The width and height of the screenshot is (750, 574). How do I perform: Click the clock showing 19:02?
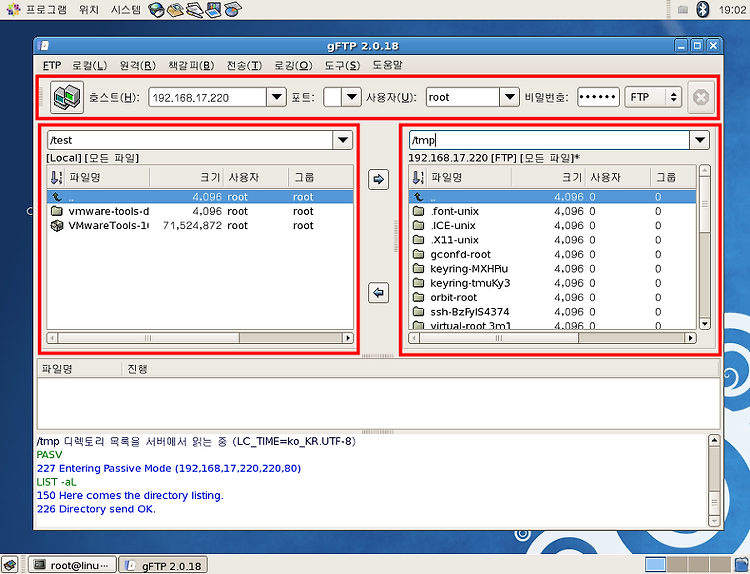point(732,10)
